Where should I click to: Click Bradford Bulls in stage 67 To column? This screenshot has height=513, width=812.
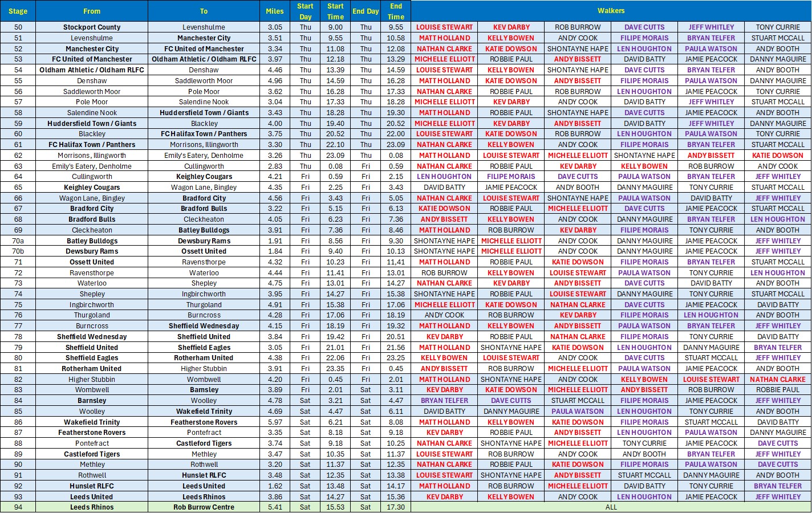204,209
